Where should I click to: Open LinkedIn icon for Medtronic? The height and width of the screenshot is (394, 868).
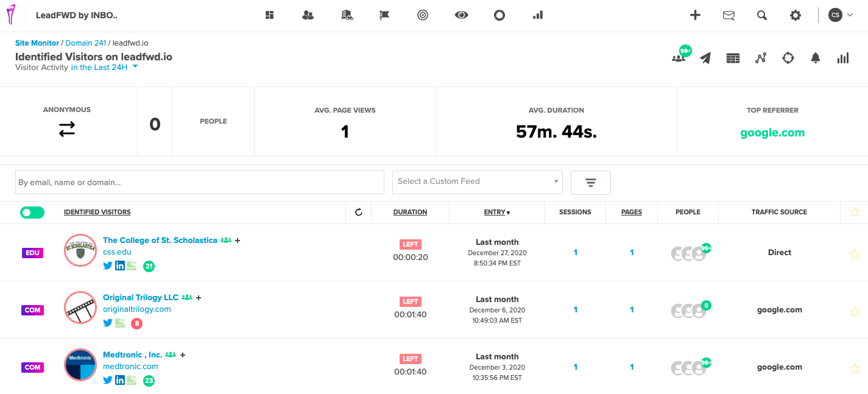(x=120, y=380)
